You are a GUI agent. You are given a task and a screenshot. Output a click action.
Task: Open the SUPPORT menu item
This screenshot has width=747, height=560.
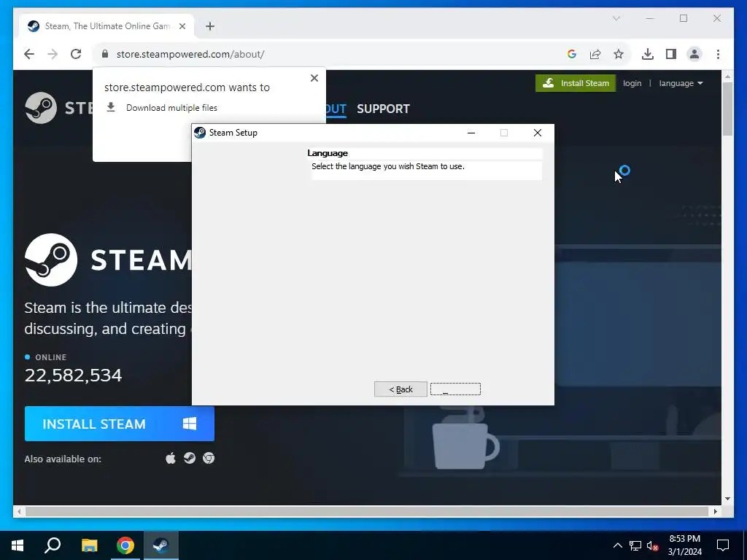(x=383, y=109)
